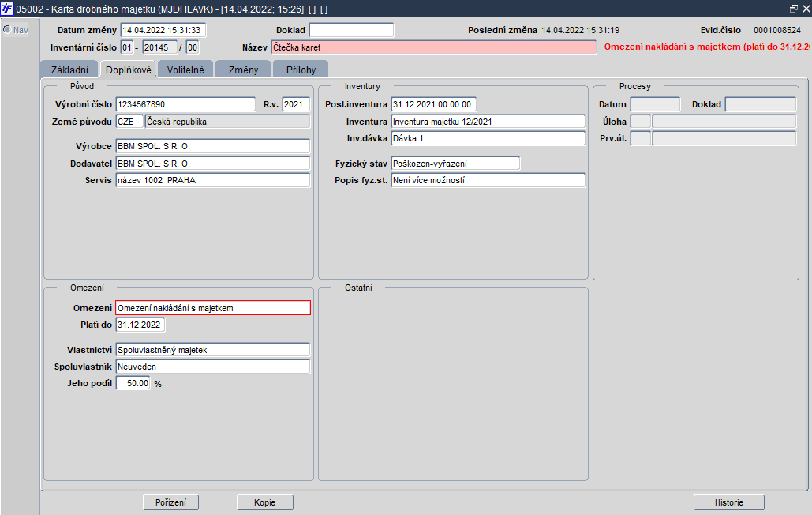Click Vlastnictví field Spoluvlastněný majetek
812x515 pixels.
pyautogui.click(x=213, y=350)
